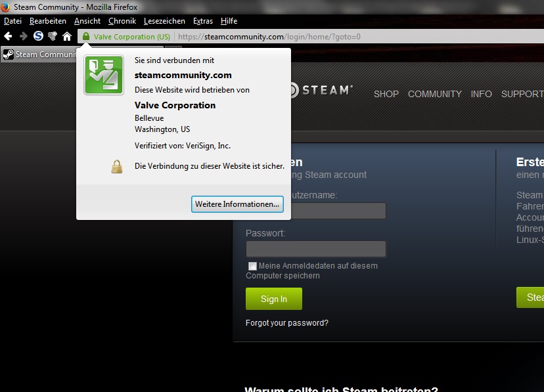This screenshot has height=392, width=544.
Task: Click the browser Back arrow
Action: [x=8, y=36]
